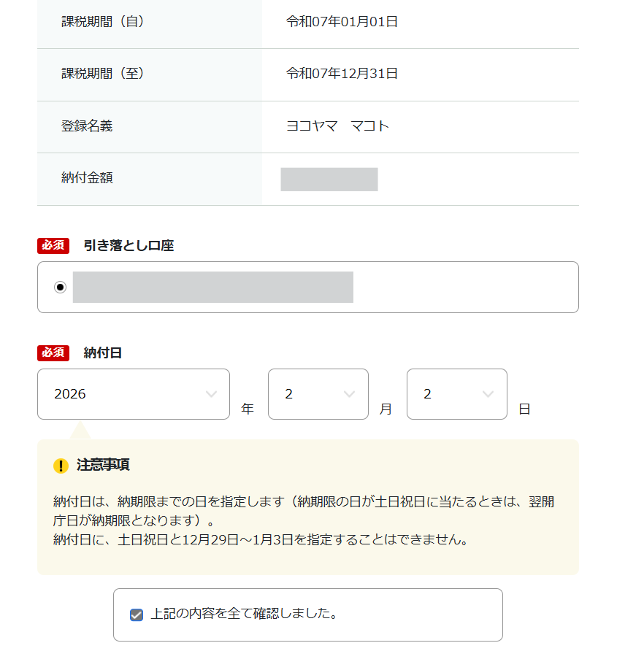
Task: Click the red 必須 badge beside 納付日
Action: click(x=53, y=353)
